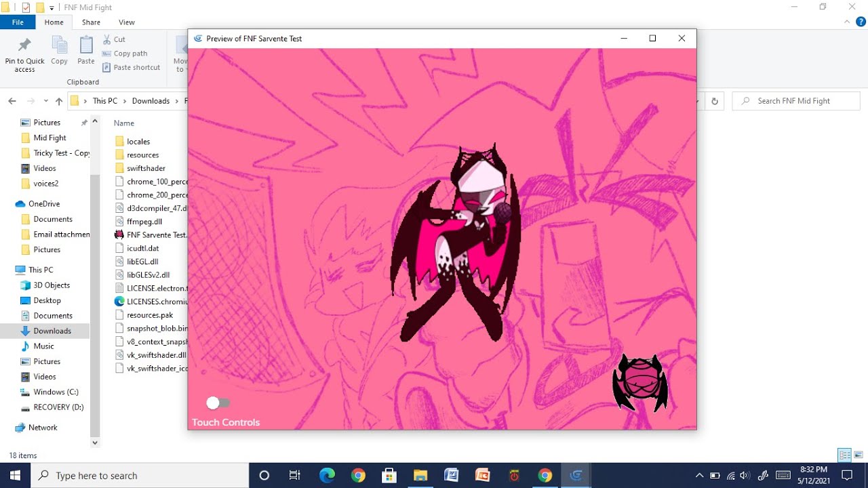This screenshot has height=488, width=868.
Task: Toggle the Touch Controls switch
Action: [218, 403]
